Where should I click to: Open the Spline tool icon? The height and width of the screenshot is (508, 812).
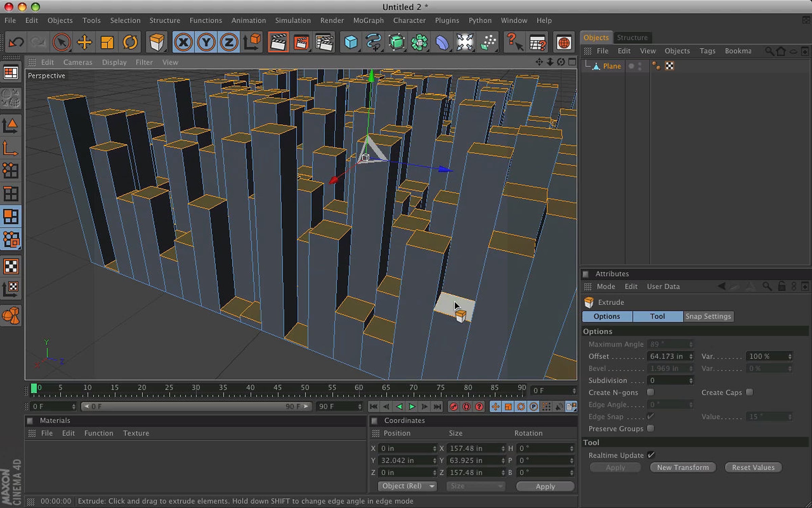373,43
